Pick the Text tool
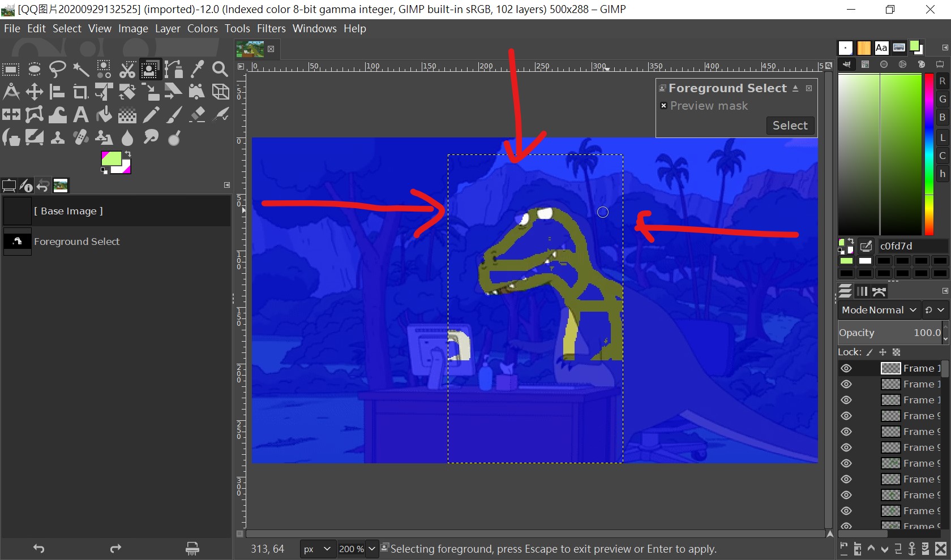951x560 pixels. point(81,115)
